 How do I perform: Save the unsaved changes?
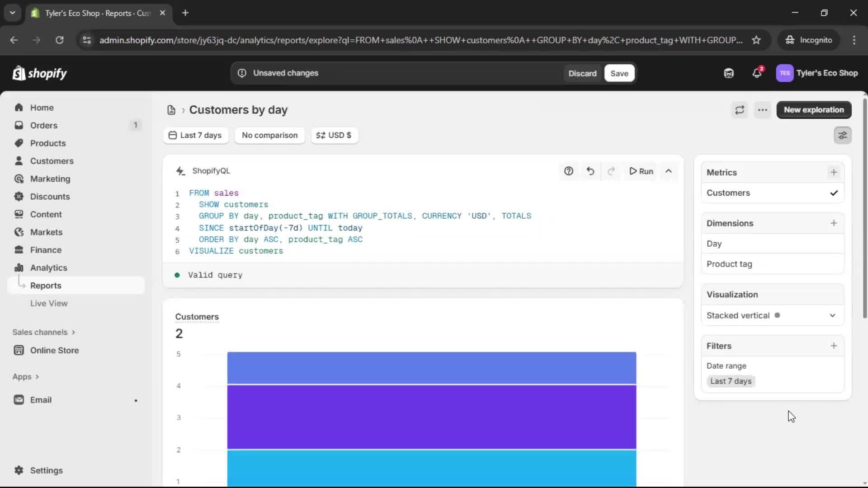[619, 73]
